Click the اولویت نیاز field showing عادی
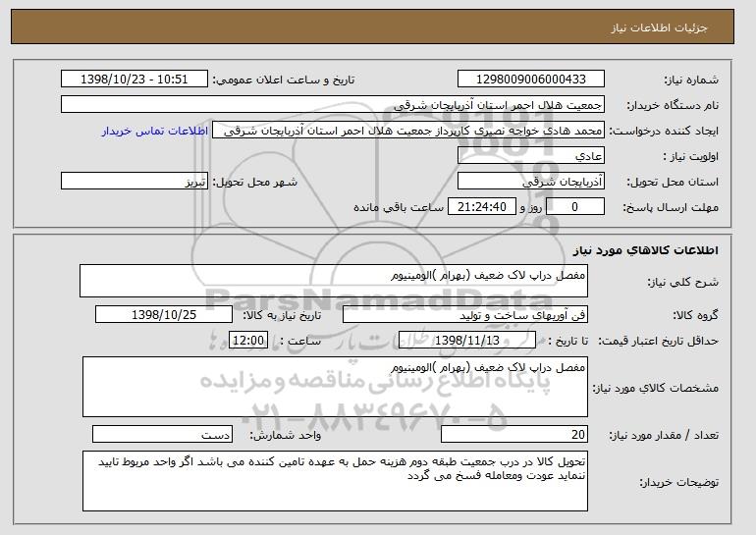 [531, 156]
